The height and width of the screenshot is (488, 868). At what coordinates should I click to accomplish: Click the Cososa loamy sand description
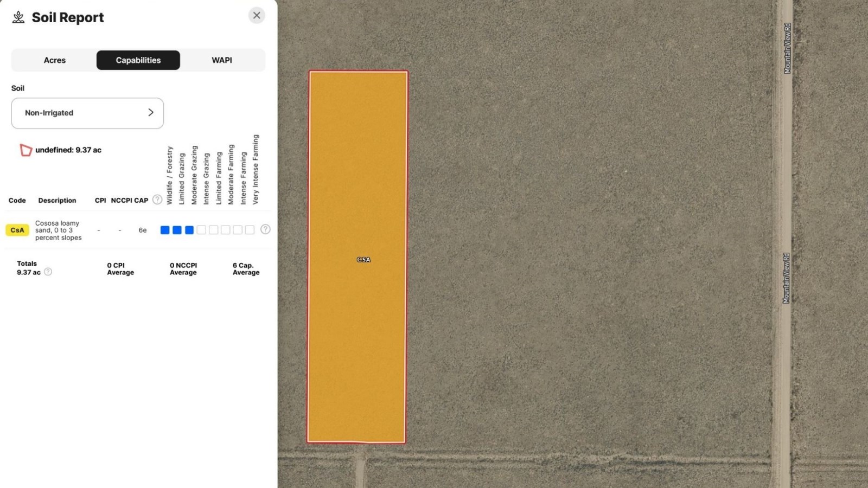(58, 230)
